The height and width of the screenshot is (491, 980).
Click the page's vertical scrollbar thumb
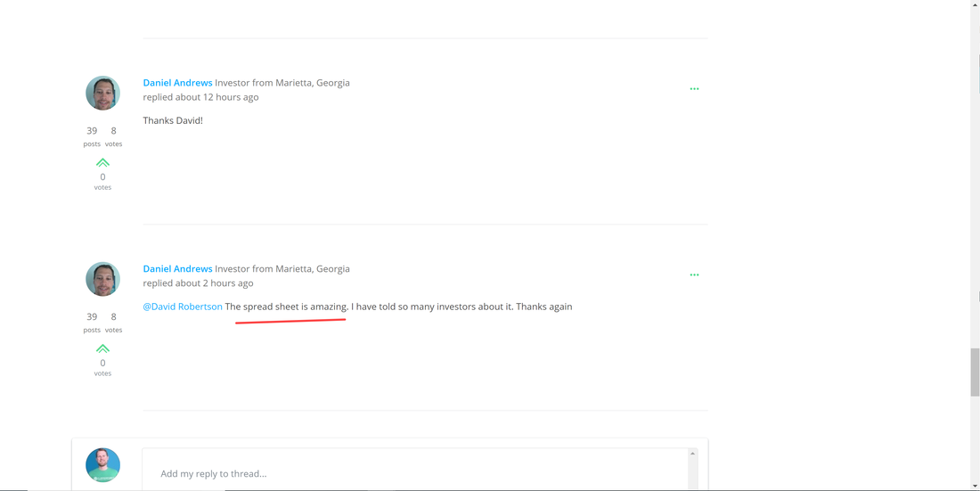coord(975,372)
